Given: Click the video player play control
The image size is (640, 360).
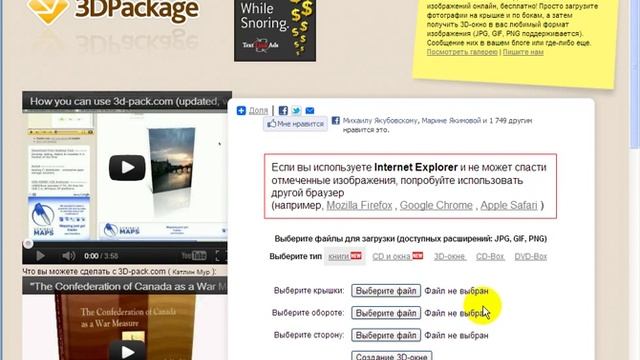Looking at the screenshot, I should tap(40, 256).
